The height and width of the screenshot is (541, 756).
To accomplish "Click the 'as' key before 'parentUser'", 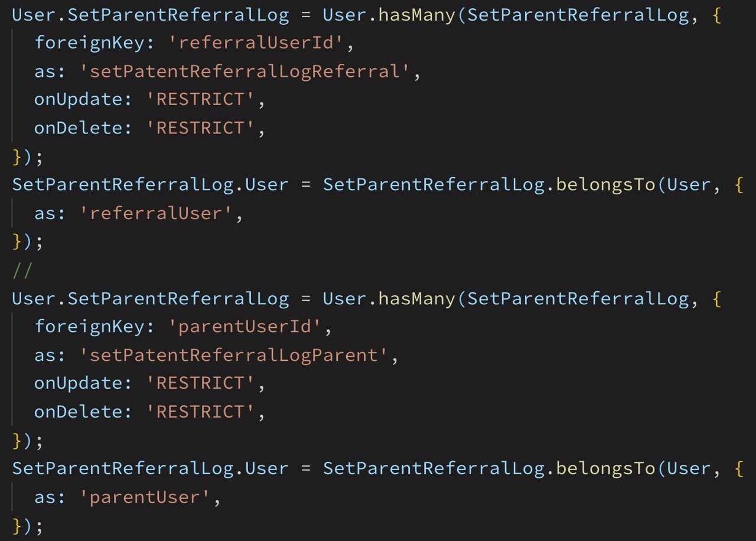I will coord(46,496).
